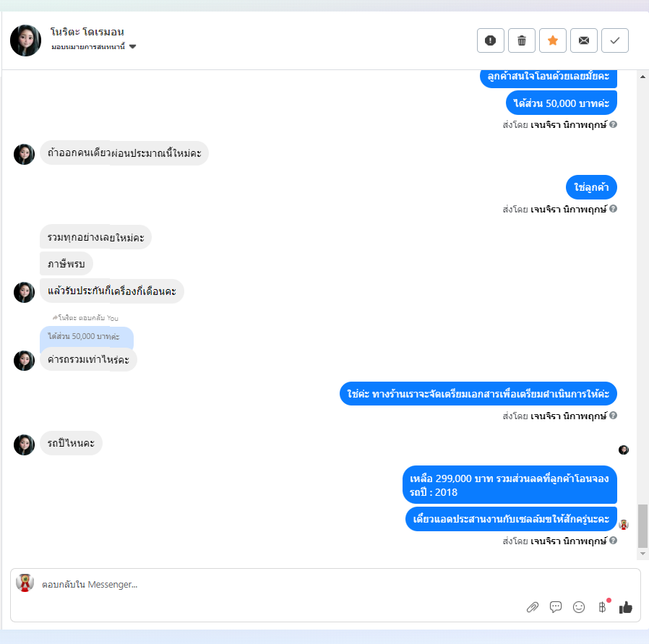Image resolution: width=649 pixels, height=644 pixels.
Task: Click the customer's profile picture in header
Action: pos(26,40)
